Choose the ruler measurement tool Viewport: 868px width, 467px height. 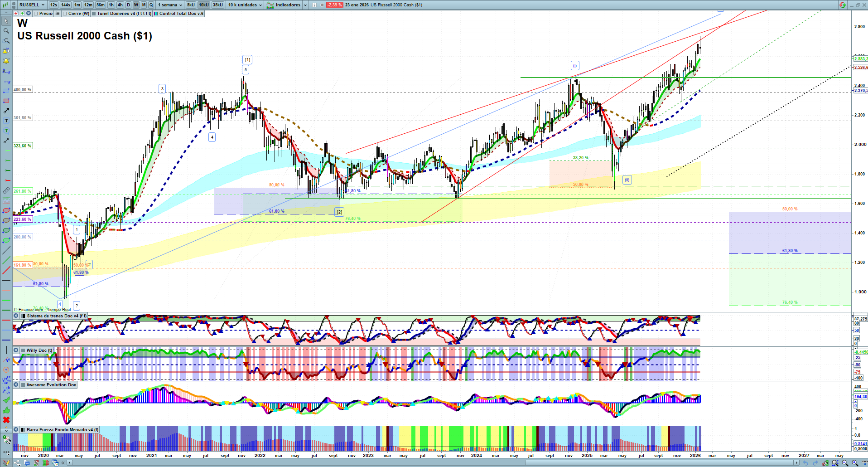6,190
